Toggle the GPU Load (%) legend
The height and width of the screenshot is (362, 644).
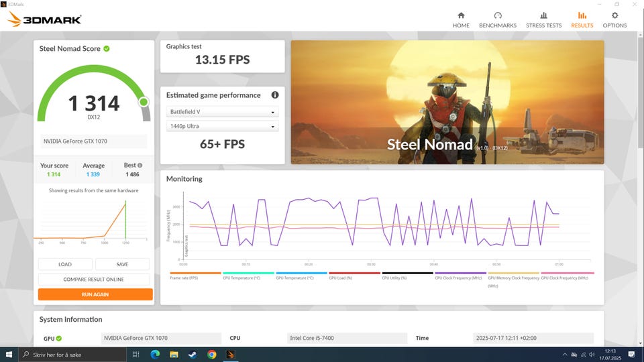click(354, 276)
